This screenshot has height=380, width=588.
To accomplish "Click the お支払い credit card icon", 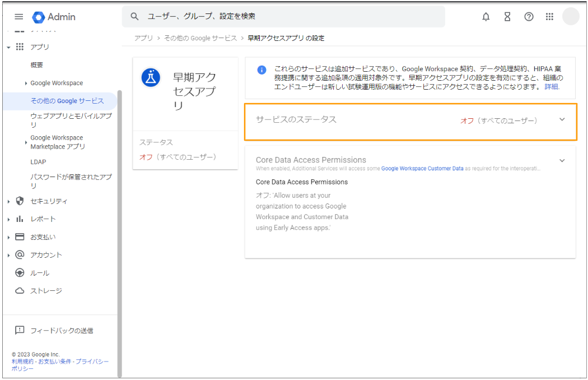I will point(20,237).
